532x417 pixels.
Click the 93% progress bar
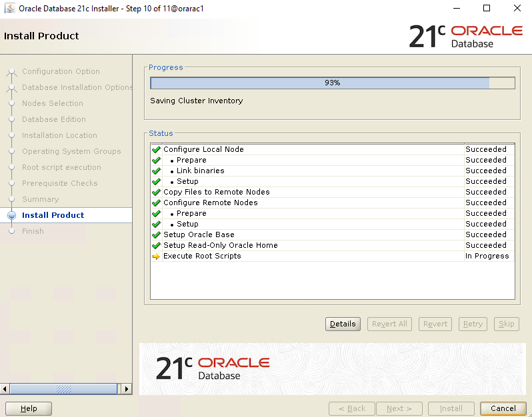coord(333,83)
